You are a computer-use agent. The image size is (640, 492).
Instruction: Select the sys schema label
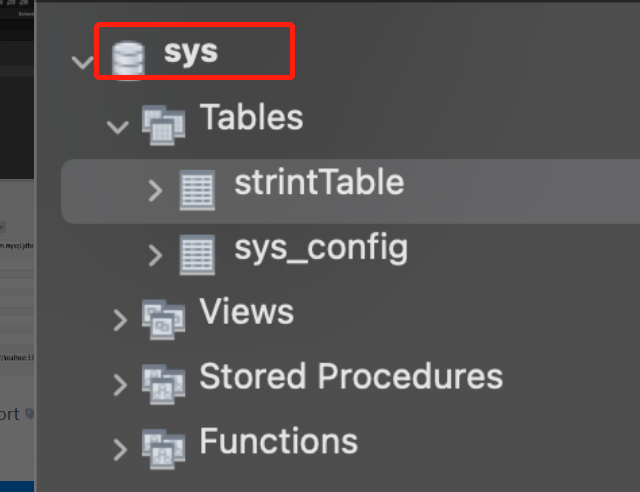(191, 52)
